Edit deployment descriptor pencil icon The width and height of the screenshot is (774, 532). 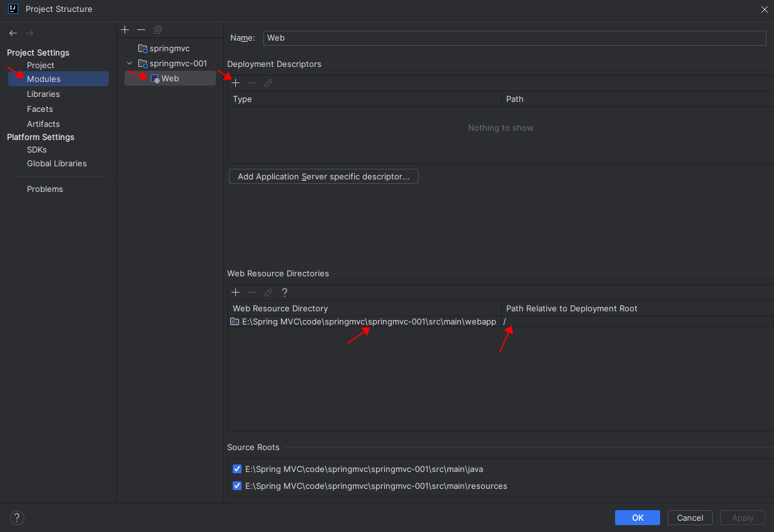pos(268,83)
